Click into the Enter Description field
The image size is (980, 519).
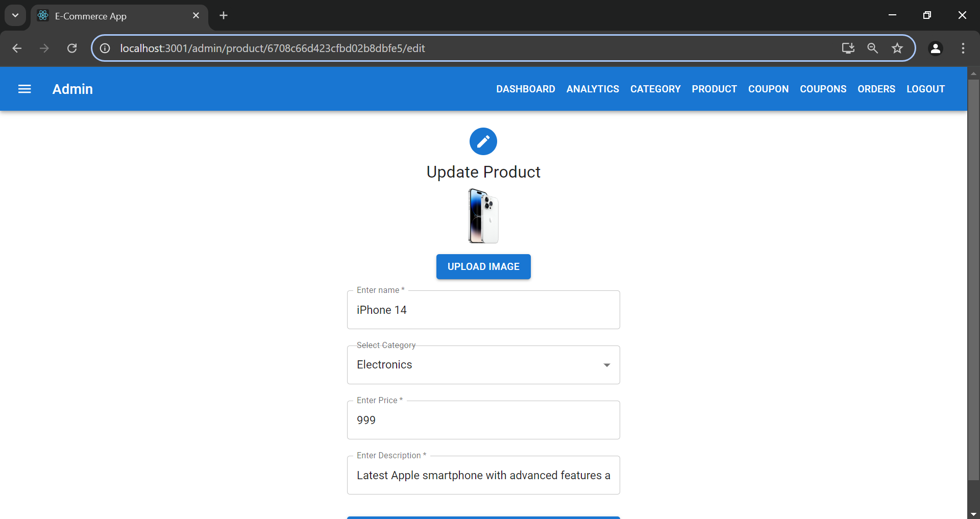483,475
